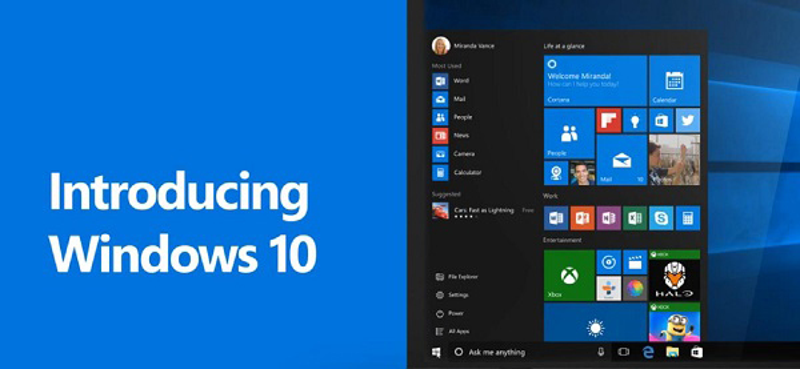
Task: Open File Explorer from Start menu
Action: point(457,277)
